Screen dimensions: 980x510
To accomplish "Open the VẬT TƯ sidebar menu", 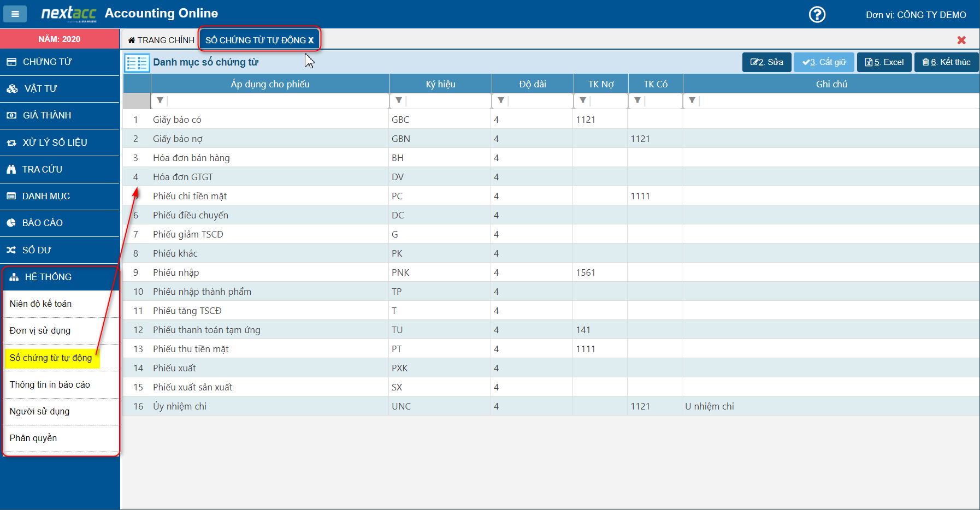I will [60, 89].
